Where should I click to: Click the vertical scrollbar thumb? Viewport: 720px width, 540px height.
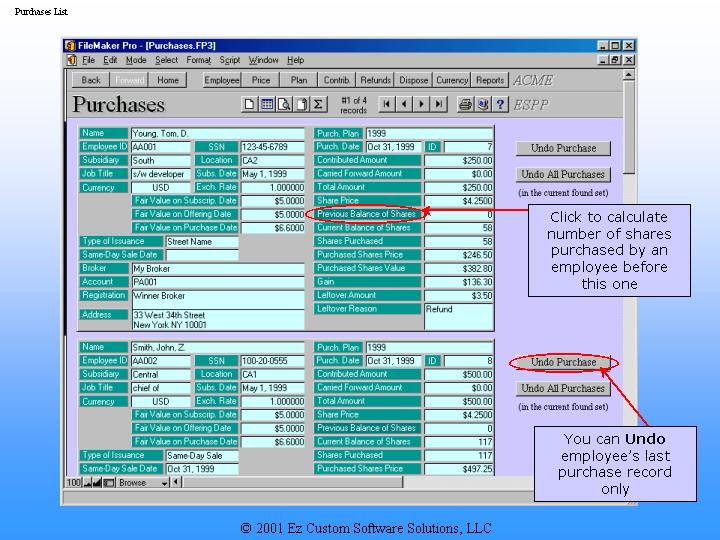tap(629, 127)
